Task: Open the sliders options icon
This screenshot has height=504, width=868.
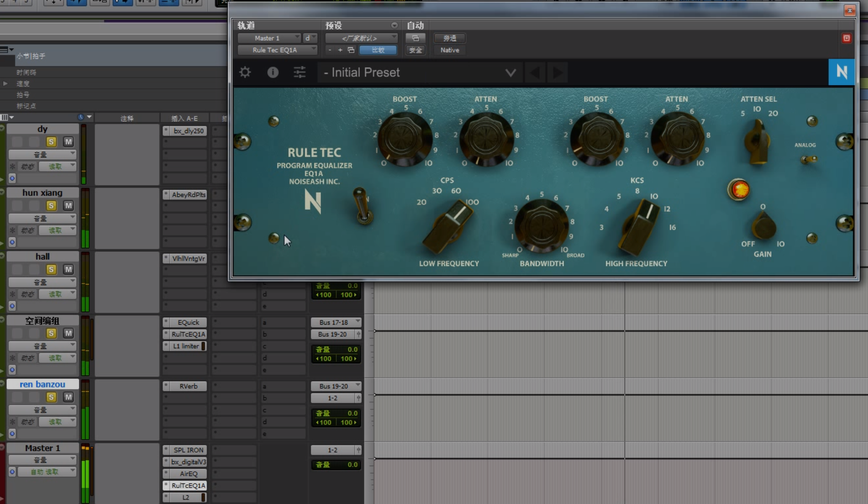Action: [x=299, y=72]
